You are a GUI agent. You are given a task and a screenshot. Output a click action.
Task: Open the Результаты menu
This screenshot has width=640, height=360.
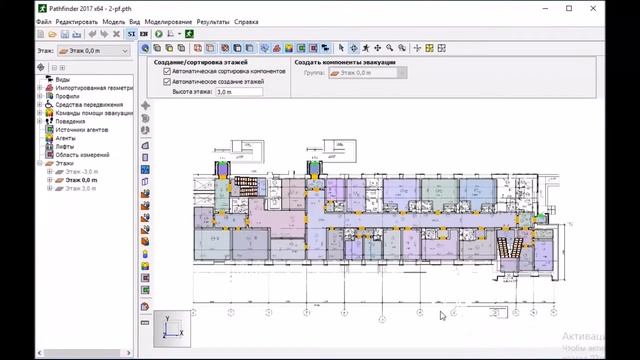(x=213, y=22)
